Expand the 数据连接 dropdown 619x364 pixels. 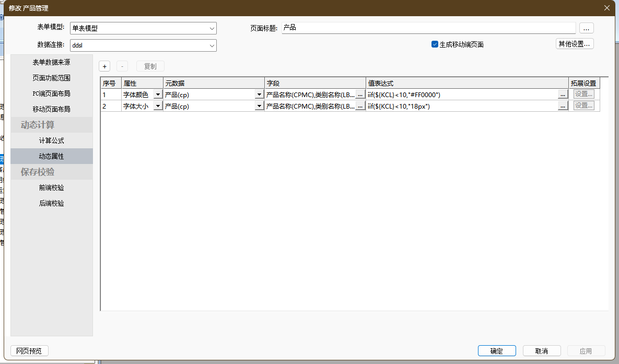click(x=212, y=45)
